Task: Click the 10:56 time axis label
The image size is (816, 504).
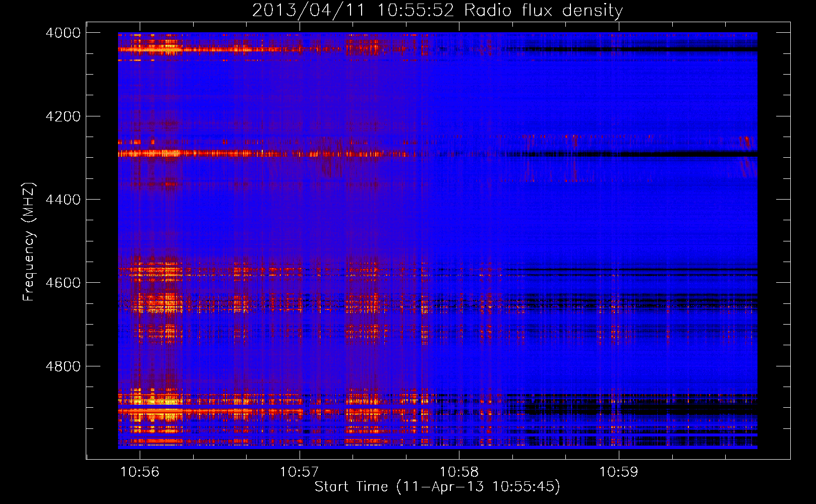Action: tap(140, 472)
